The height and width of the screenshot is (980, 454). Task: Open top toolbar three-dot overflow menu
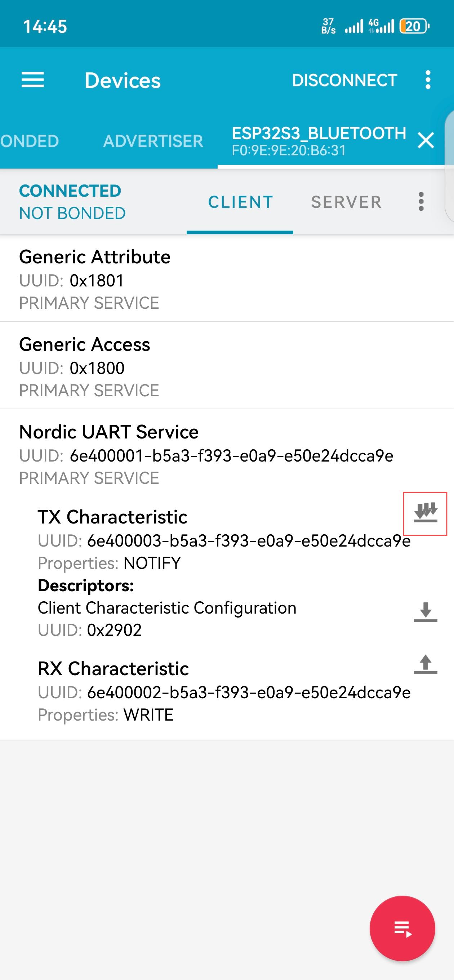[428, 80]
